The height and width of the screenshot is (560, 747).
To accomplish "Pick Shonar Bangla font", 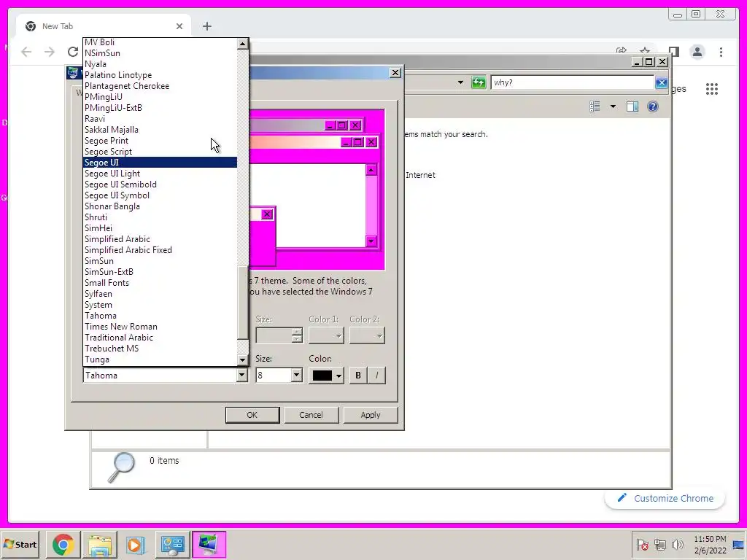I will coord(160,206).
